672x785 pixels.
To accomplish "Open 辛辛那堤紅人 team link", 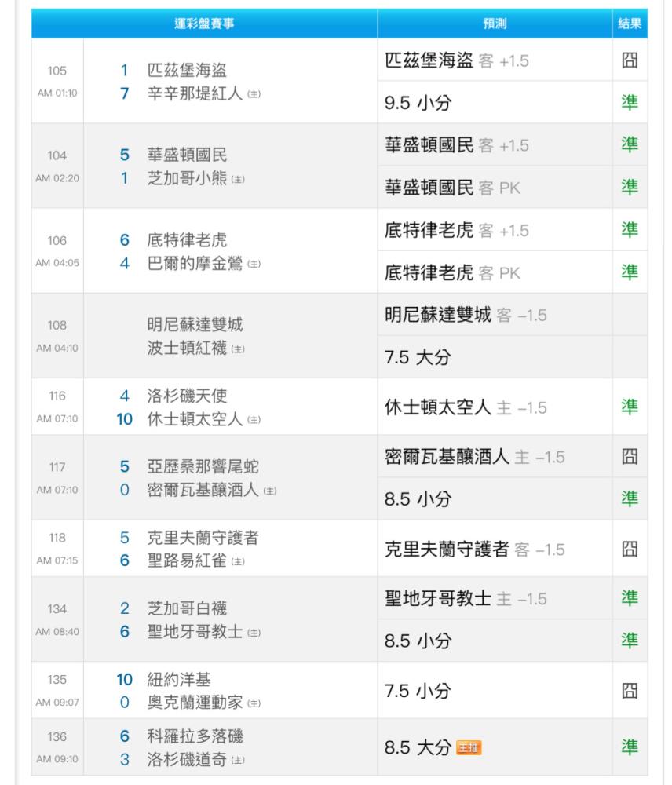I will coord(195,93).
